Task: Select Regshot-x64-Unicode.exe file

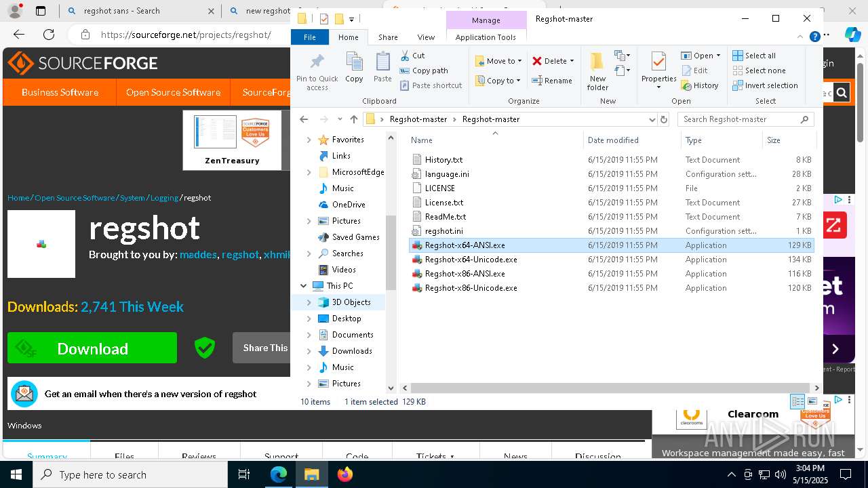Action: point(471,260)
